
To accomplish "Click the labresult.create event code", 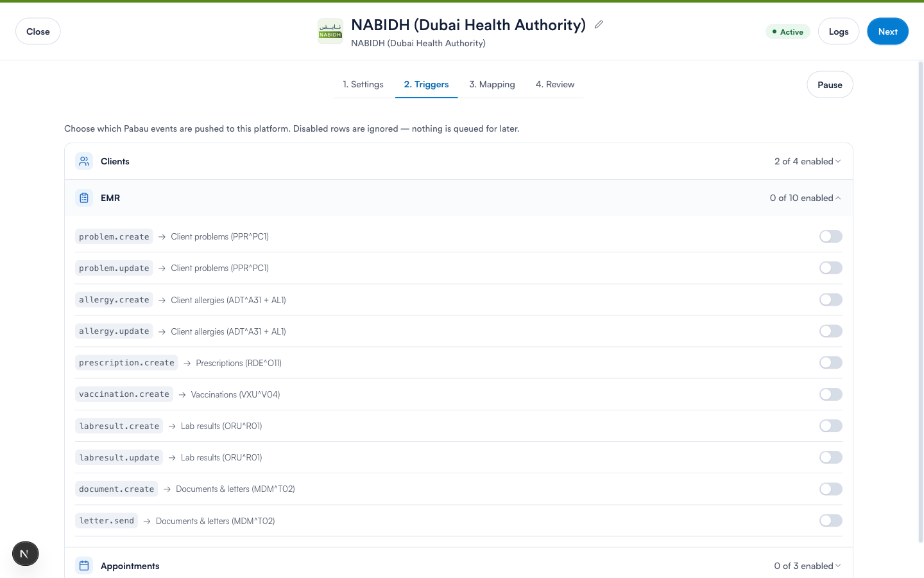I will 119,426.
